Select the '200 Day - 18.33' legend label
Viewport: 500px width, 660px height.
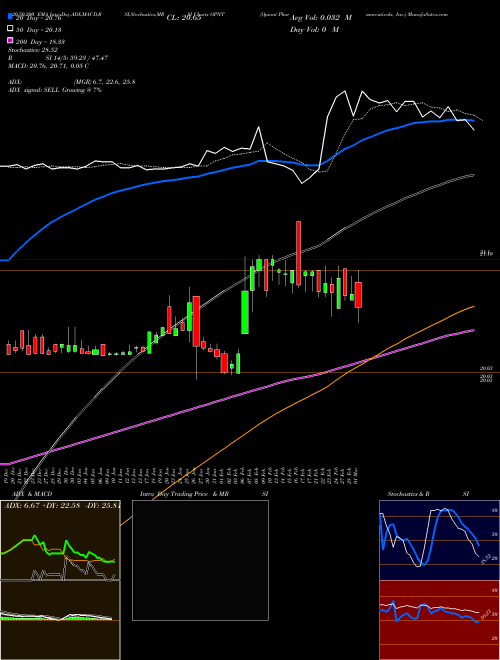[40, 42]
